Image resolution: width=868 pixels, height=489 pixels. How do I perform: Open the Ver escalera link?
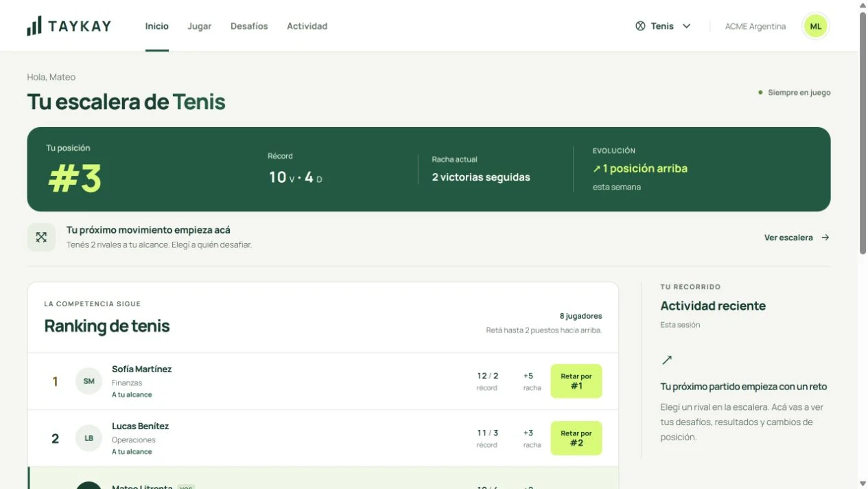point(797,238)
